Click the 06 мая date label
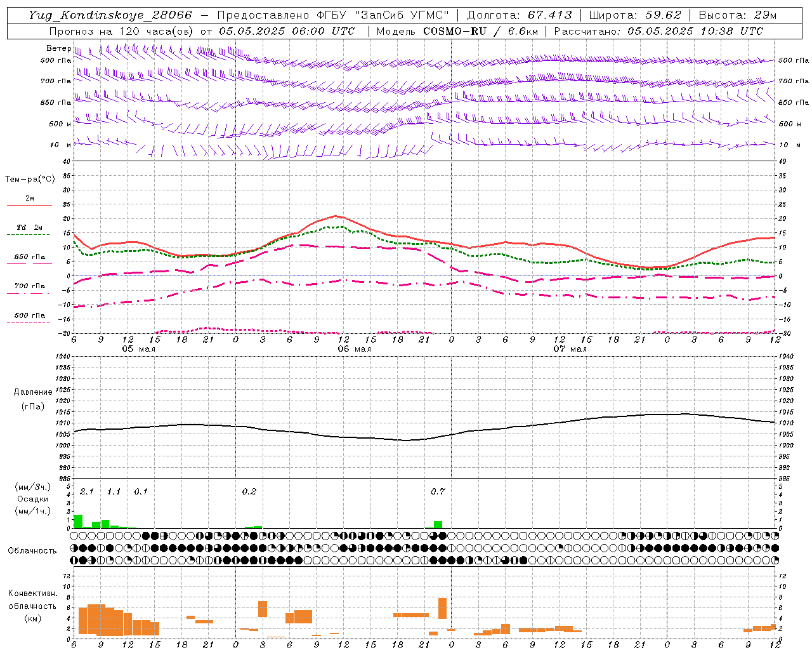812x650 pixels. pyautogui.click(x=354, y=349)
